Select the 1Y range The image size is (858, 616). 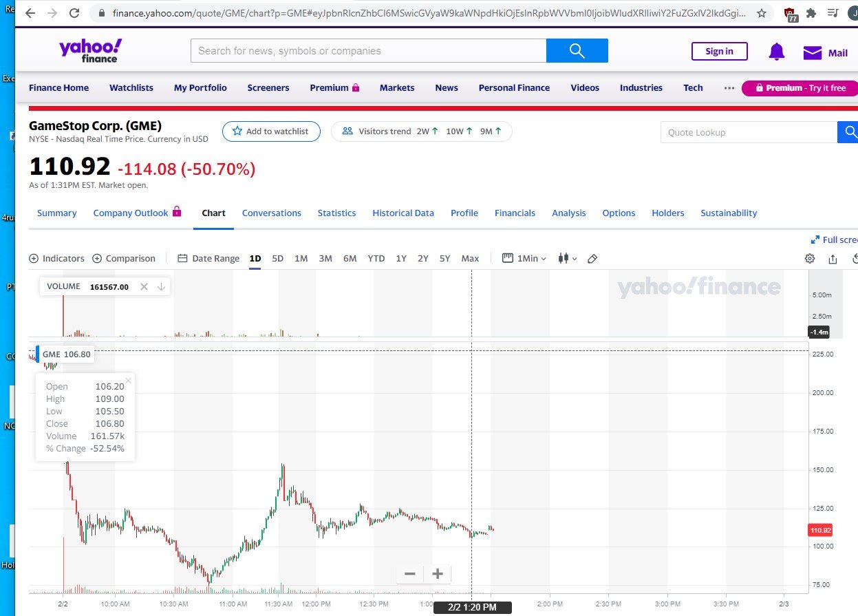(401, 259)
